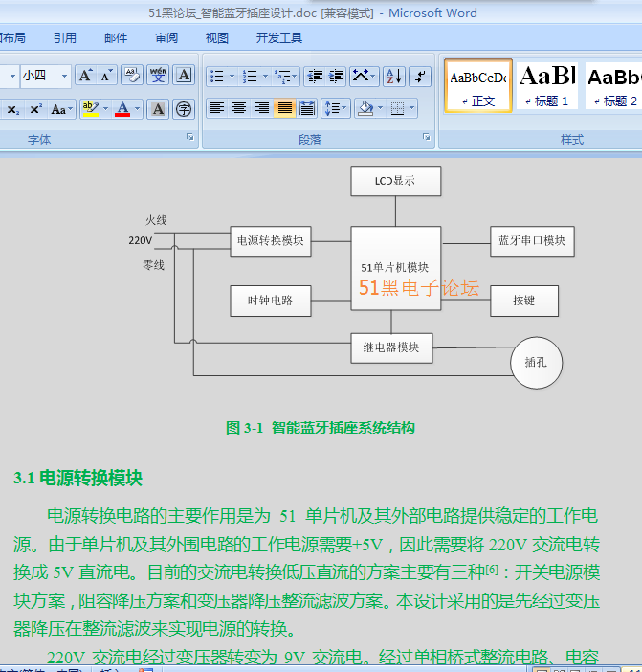642x672 pixels.
Task: Open the 开发工具 ribbon tab
Action: point(278,37)
